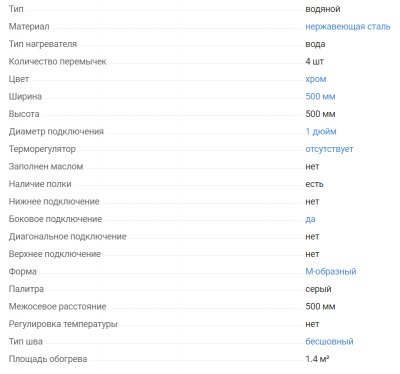Open the М-образный shape link
Screen dimensions: 400x374
pos(331,272)
